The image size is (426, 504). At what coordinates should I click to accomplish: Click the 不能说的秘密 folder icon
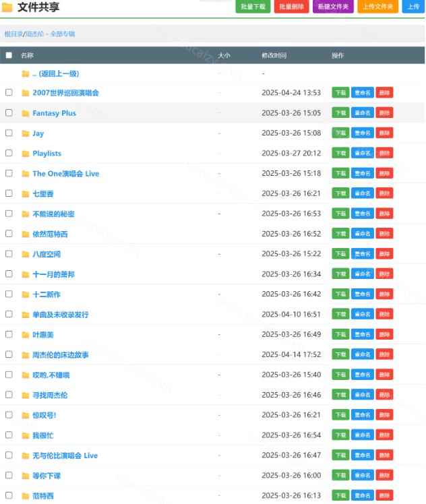pos(26,214)
